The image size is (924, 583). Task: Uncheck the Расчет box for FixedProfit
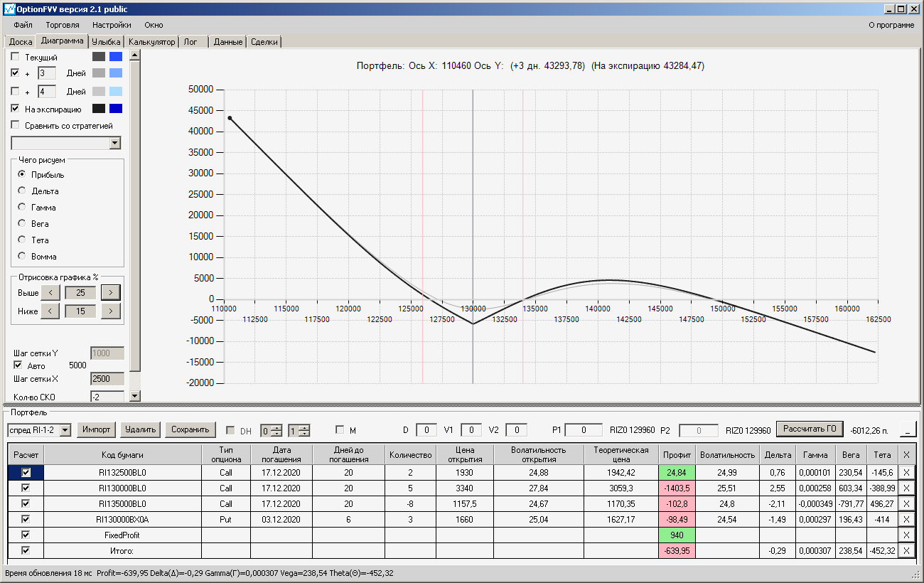coord(26,535)
